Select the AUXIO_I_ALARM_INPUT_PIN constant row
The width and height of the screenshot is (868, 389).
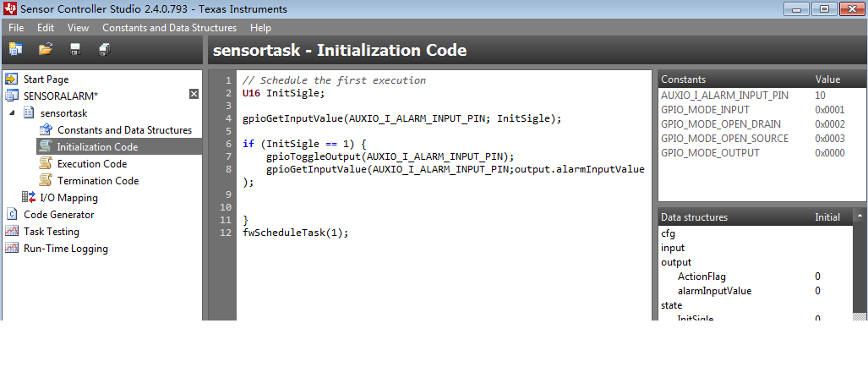[x=762, y=96]
